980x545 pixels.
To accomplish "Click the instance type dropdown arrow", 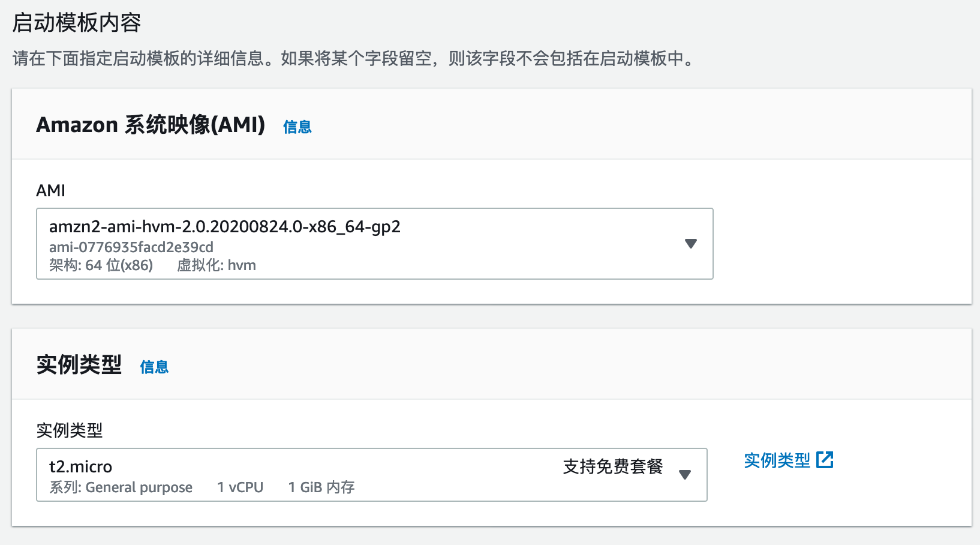I will point(685,475).
